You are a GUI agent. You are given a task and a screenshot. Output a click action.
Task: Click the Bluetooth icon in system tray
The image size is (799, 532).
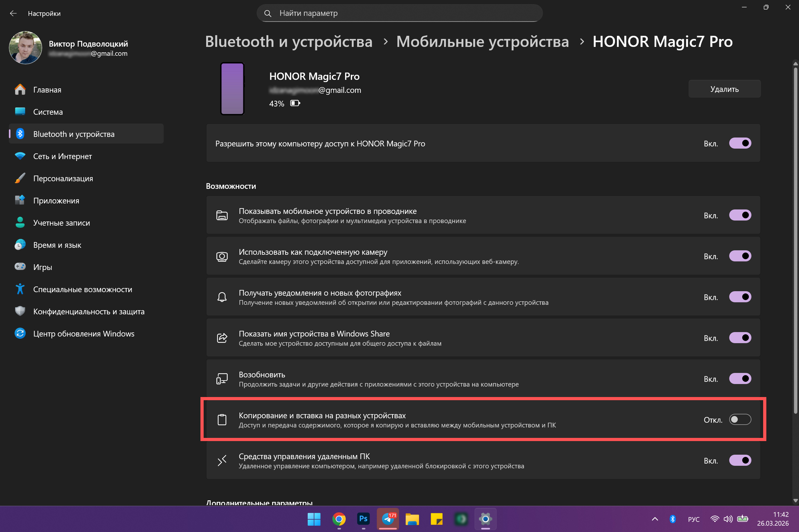(x=673, y=519)
